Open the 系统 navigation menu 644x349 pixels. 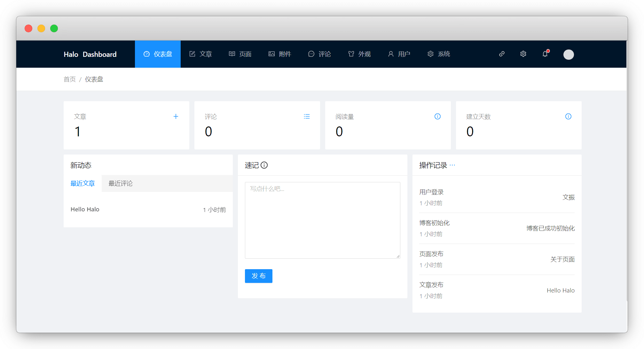tap(439, 54)
